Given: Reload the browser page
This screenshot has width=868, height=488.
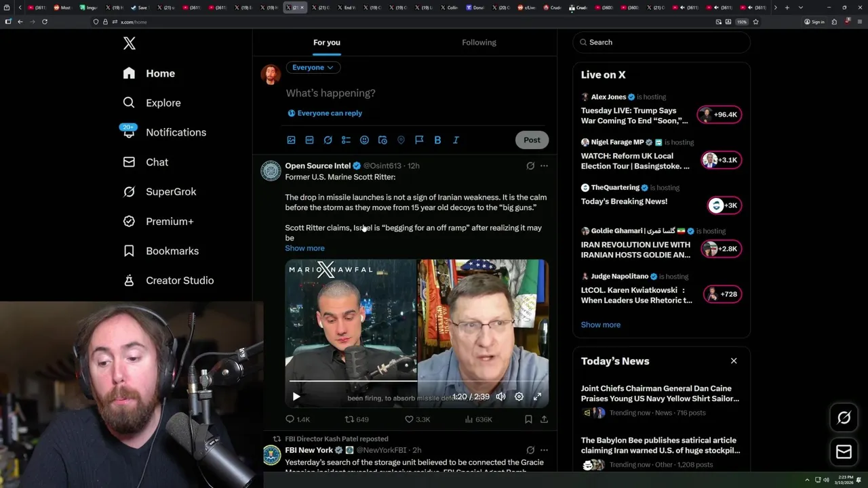Looking at the screenshot, I should click(45, 22).
